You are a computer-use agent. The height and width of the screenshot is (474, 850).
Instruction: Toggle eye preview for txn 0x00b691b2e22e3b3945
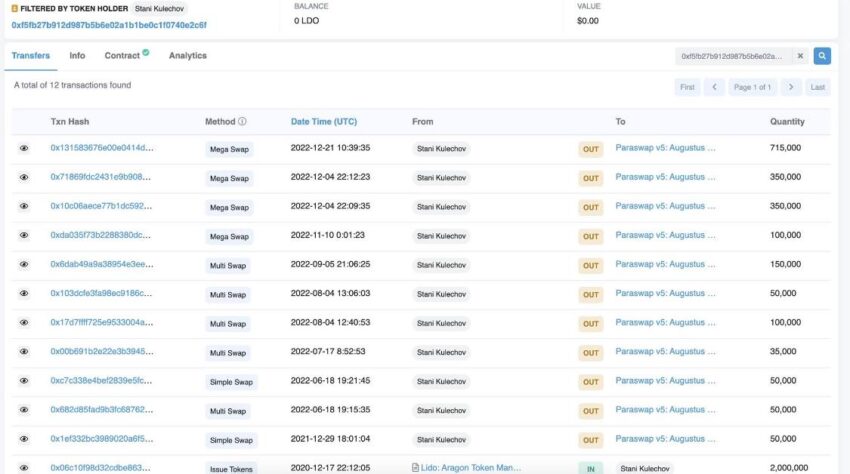point(24,351)
